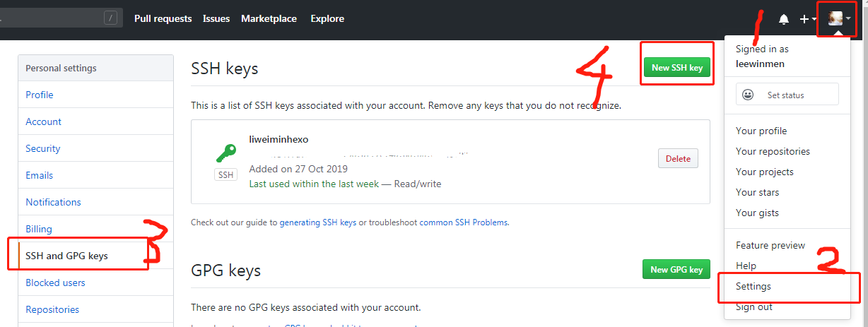The height and width of the screenshot is (327, 868).
Task: Click Sign out in the user menu
Action: click(x=754, y=307)
